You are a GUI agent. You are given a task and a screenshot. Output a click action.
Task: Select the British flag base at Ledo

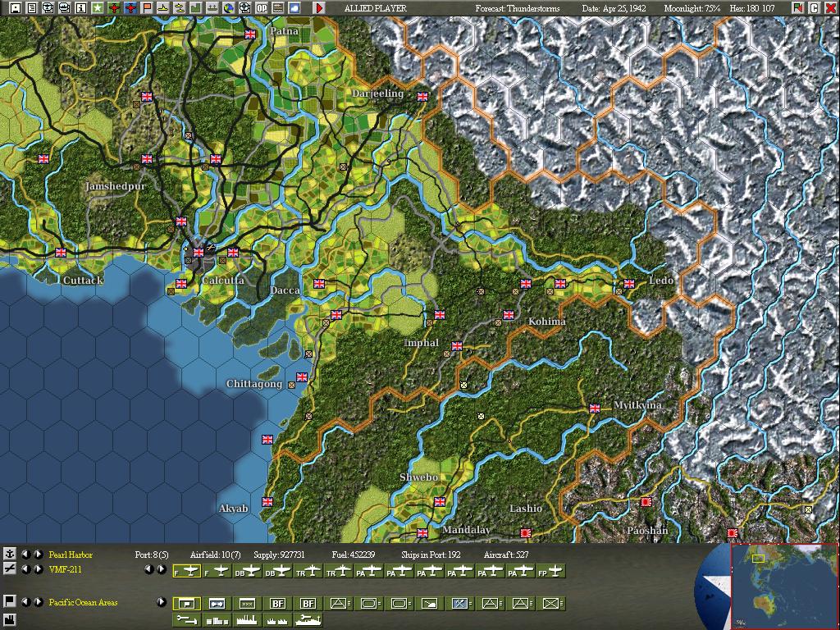pos(629,284)
